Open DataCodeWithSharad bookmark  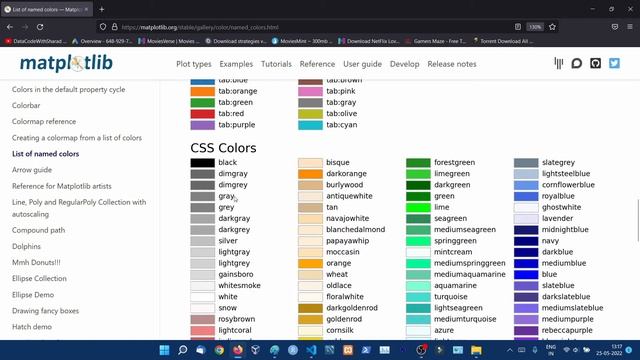pos(35,41)
